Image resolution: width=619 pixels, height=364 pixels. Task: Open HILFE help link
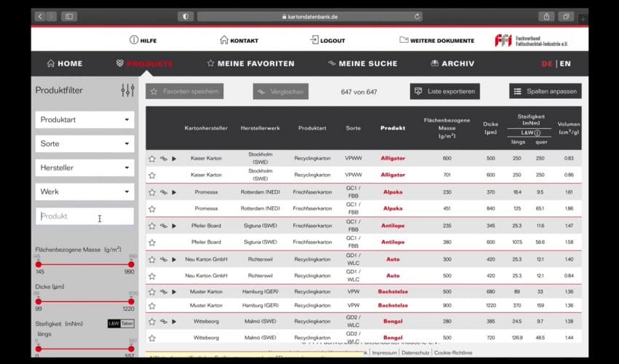[x=143, y=40]
